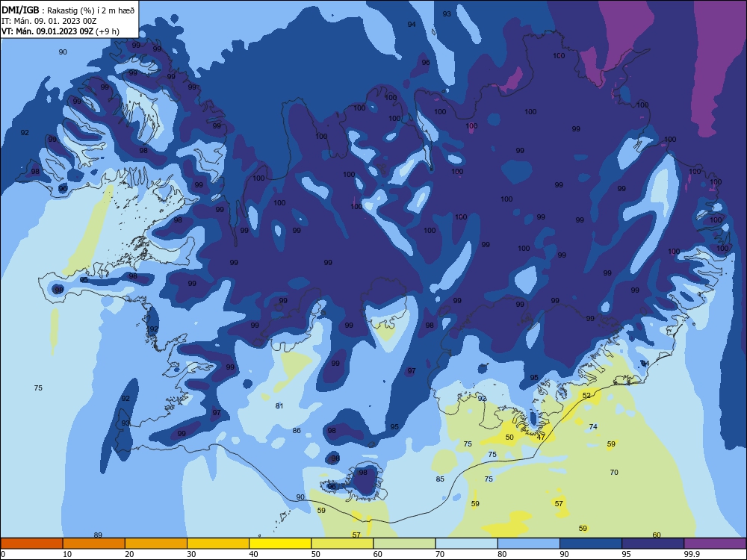
Task: Click the 95–99.9 navy legend swatch
Action: click(x=653, y=544)
